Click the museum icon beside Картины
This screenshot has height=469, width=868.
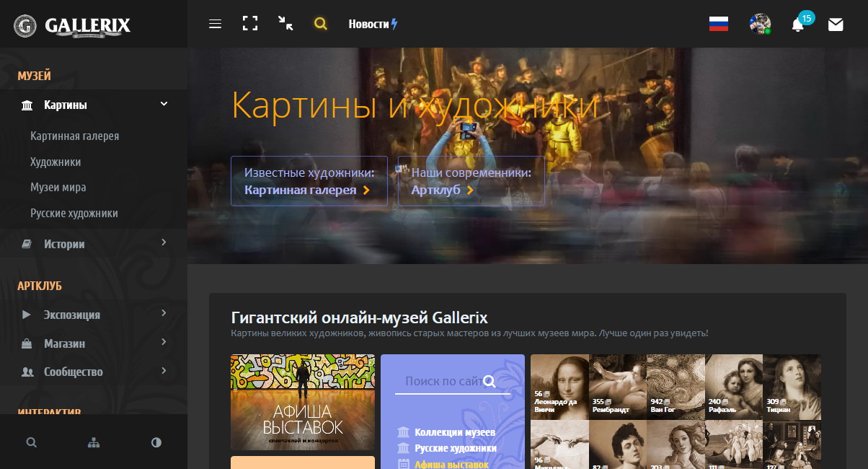click(x=27, y=105)
